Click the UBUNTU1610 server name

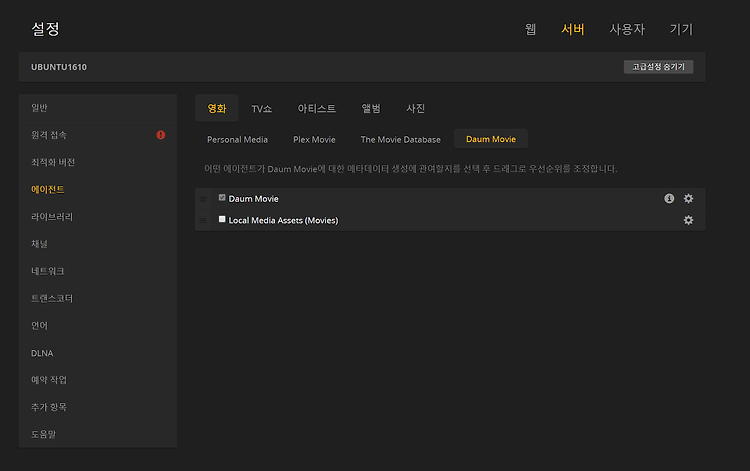tap(59, 67)
